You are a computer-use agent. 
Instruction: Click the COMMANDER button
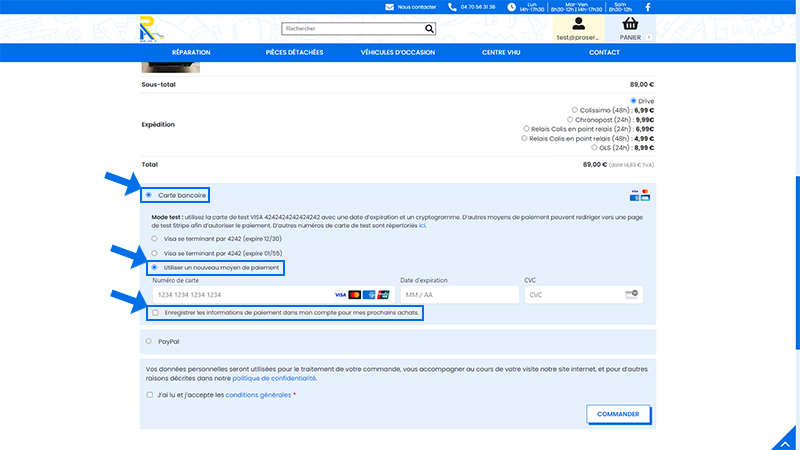click(x=618, y=414)
